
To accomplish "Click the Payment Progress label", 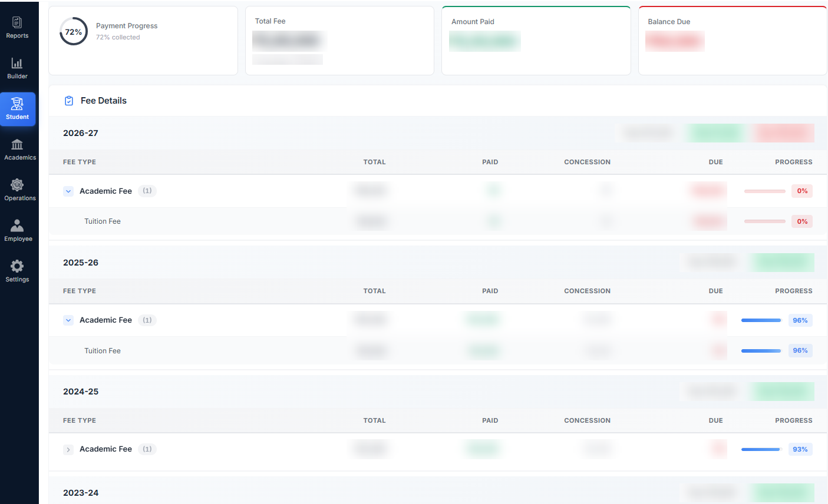I will pyautogui.click(x=127, y=26).
